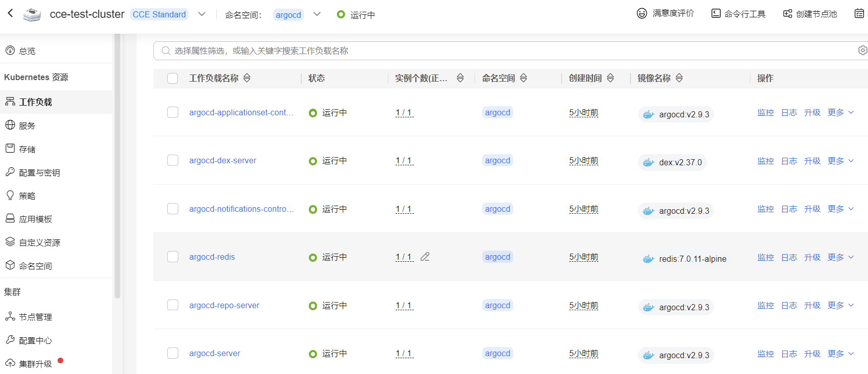Expand the cluster switcher dropdown arrow

(x=202, y=14)
